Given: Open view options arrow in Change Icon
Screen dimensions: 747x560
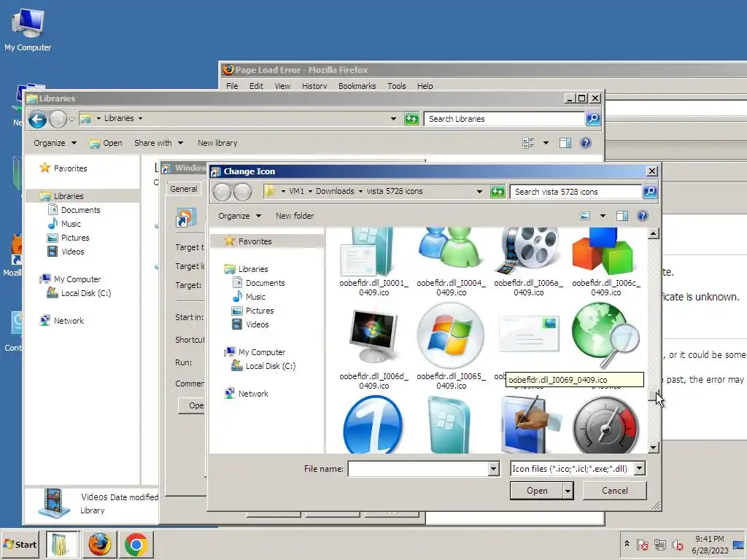Looking at the screenshot, I should 603,216.
